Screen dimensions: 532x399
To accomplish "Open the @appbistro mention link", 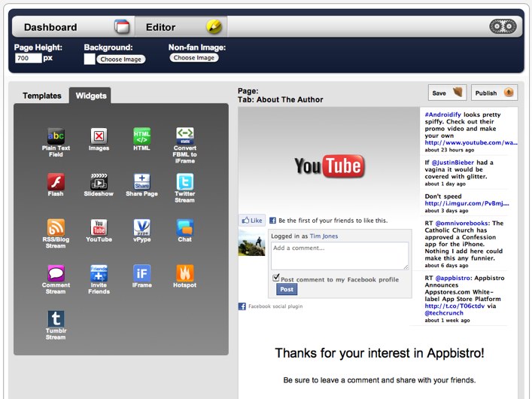I will 453,278.
